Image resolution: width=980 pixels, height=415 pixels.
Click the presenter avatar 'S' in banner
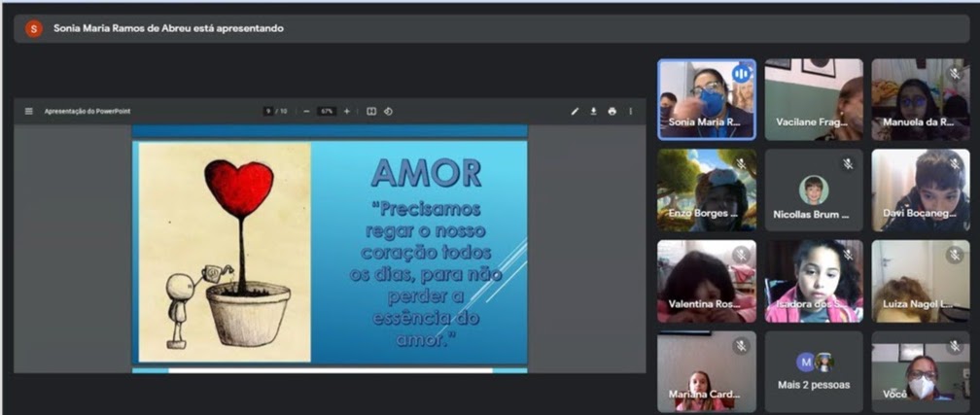tap(33, 28)
